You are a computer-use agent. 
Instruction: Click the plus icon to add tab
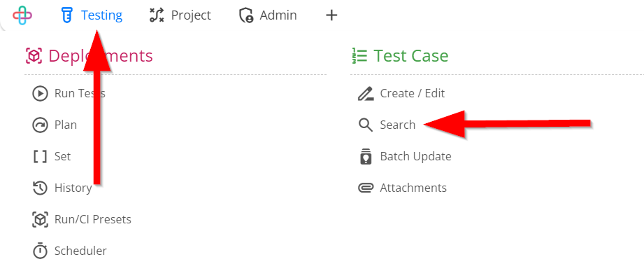(x=331, y=15)
